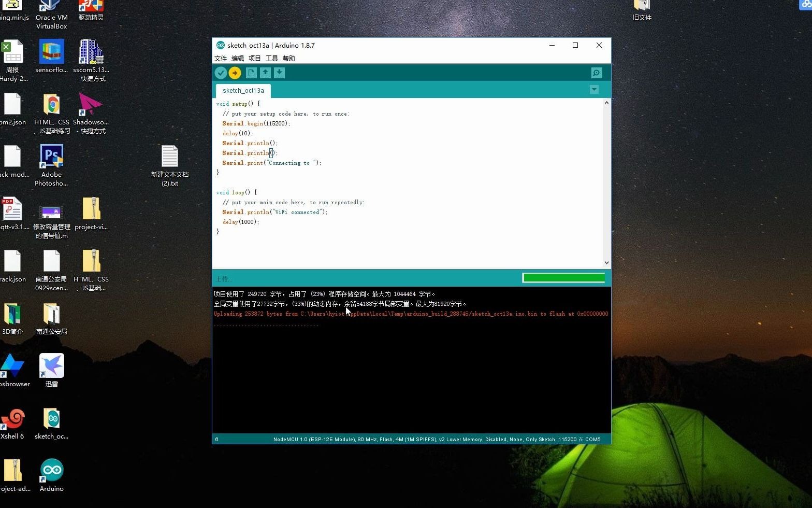Select the 3D简介 folder icon
The width and height of the screenshot is (812, 508).
click(x=12, y=318)
